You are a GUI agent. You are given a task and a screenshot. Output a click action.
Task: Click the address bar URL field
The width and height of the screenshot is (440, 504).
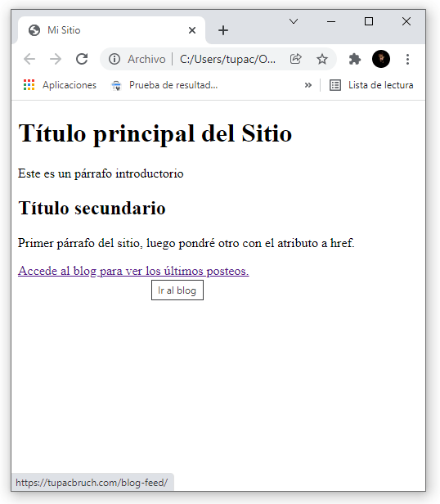coord(227,59)
